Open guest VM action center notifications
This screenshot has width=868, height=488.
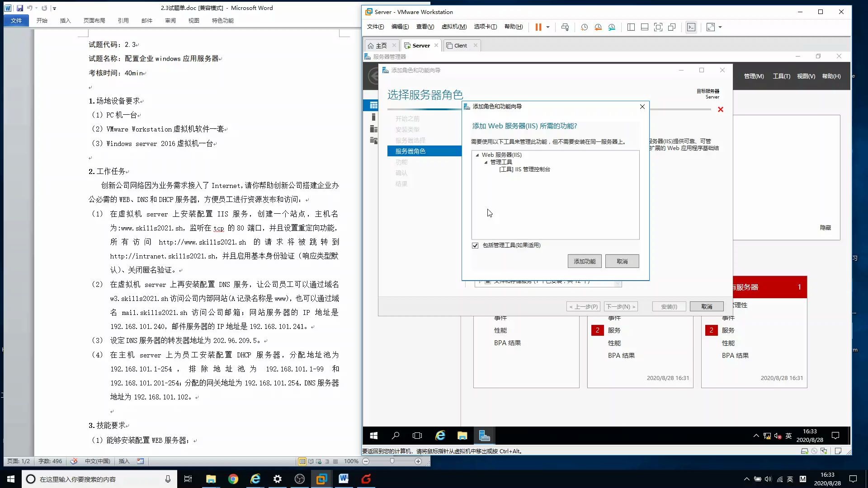[835, 436]
